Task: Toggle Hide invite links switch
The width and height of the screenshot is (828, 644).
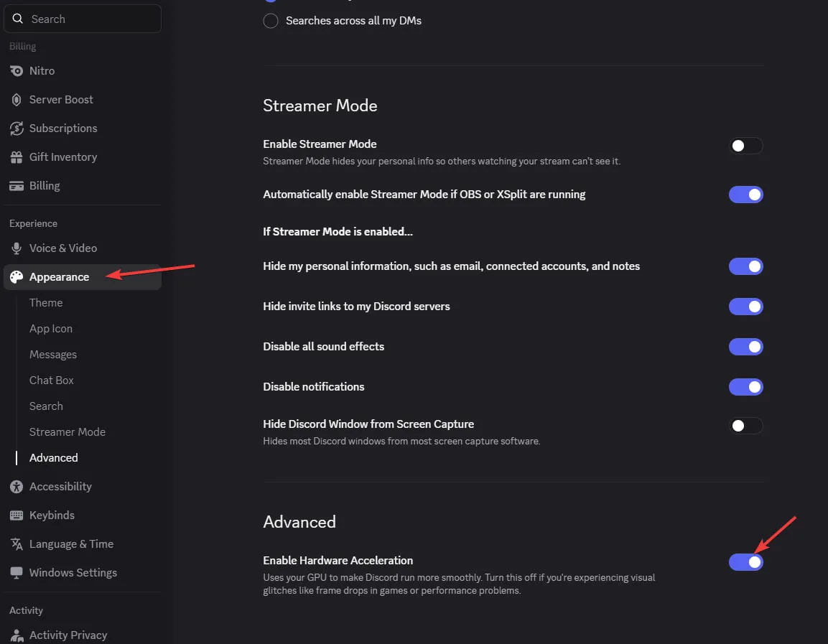Action: coord(745,307)
